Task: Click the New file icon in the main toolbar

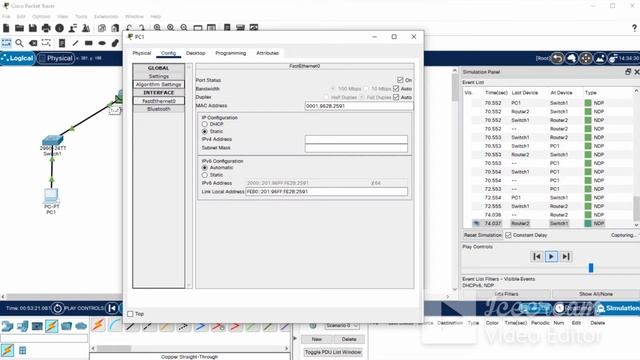Action: pos(6,28)
